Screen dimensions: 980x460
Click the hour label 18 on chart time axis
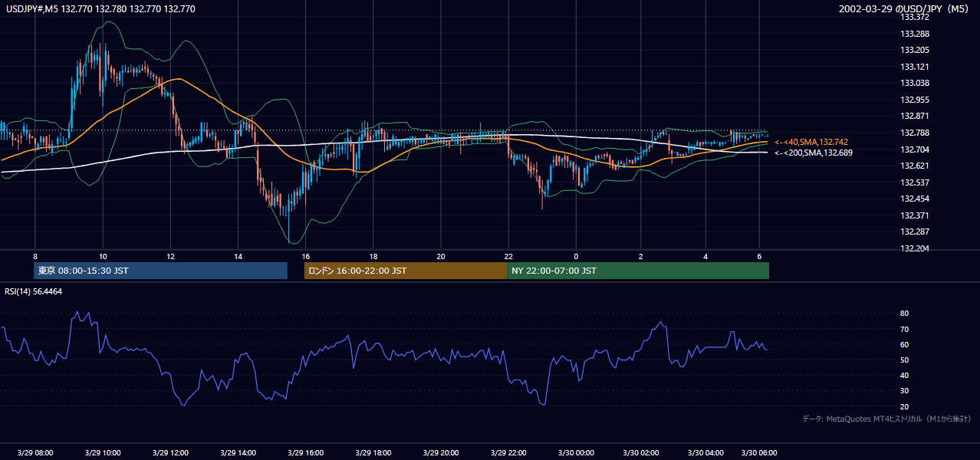click(373, 257)
